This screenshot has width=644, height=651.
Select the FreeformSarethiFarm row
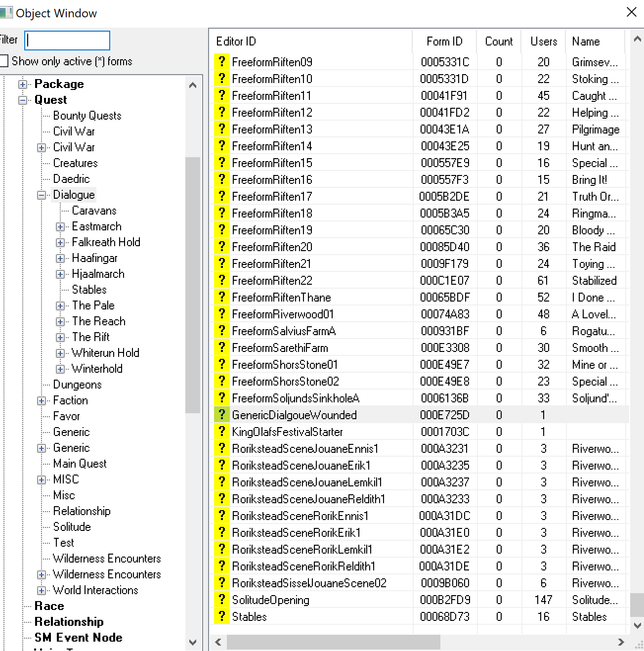280,347
